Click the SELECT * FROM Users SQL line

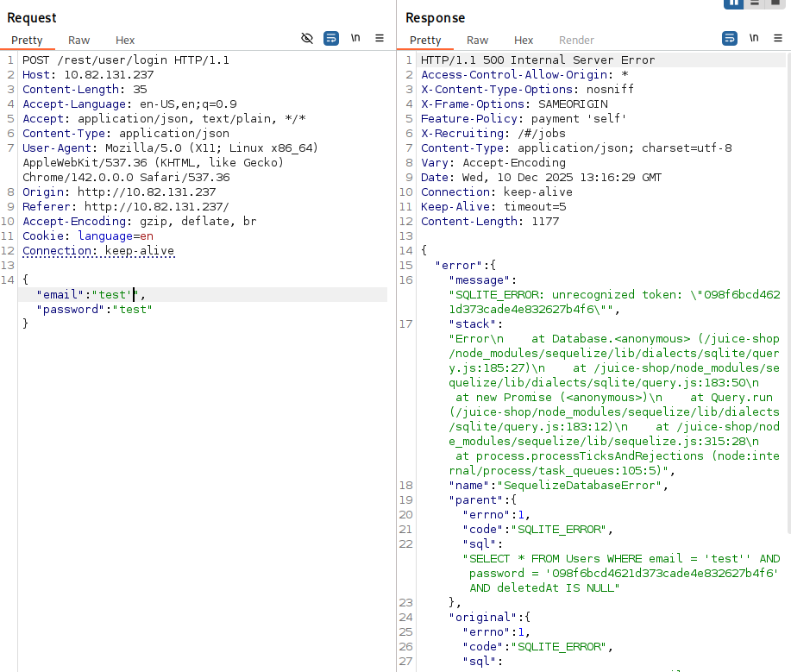[x=621, y=573]
